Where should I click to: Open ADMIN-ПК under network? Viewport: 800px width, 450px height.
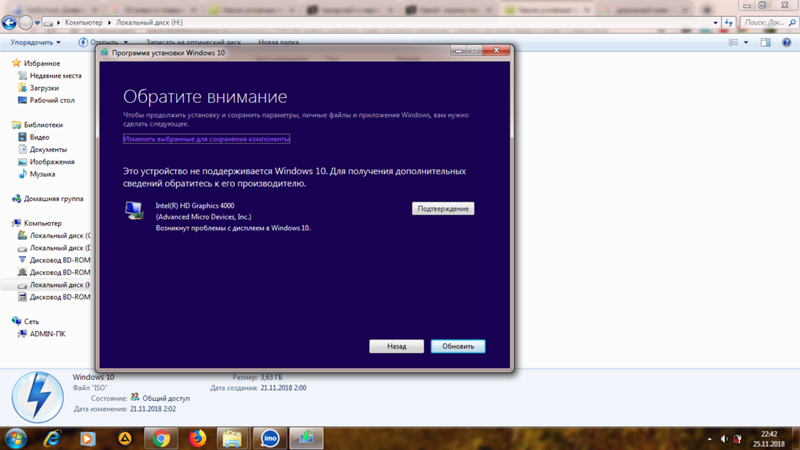pos(41,334)
